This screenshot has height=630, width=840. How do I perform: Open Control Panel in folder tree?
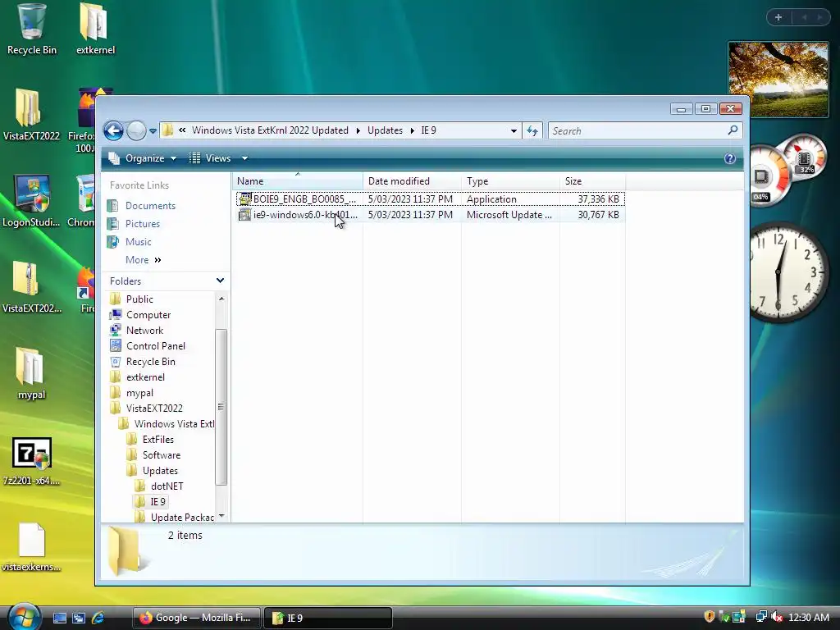(155, 346)
